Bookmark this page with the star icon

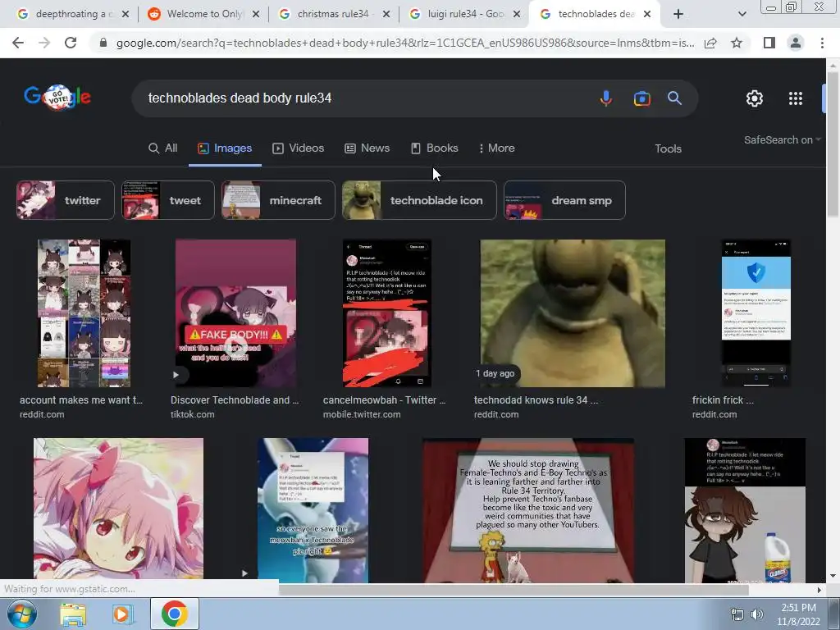[737, 43]
